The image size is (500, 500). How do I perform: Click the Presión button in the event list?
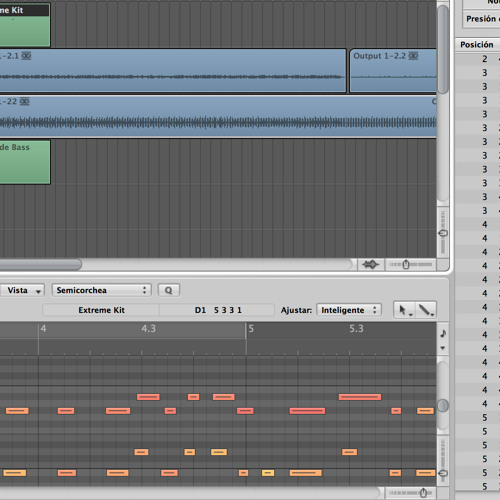[x=481, y=19]
